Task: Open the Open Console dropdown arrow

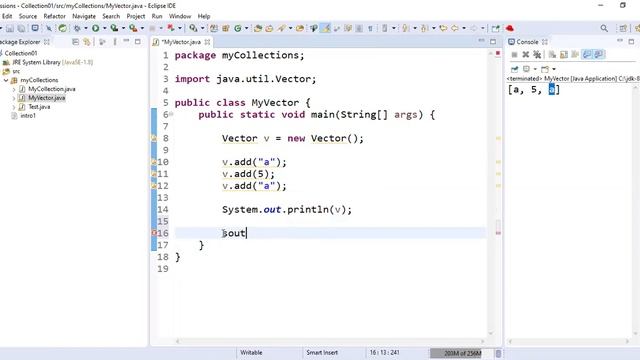Action: [553, 69]
